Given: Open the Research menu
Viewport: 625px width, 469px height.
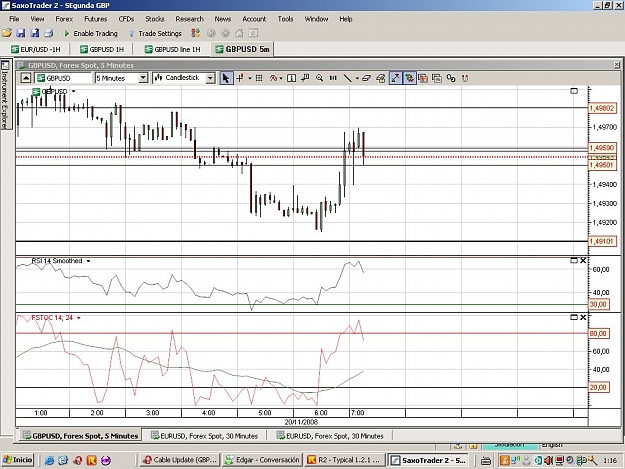Looking at the screenshot, I should point(189,19).
